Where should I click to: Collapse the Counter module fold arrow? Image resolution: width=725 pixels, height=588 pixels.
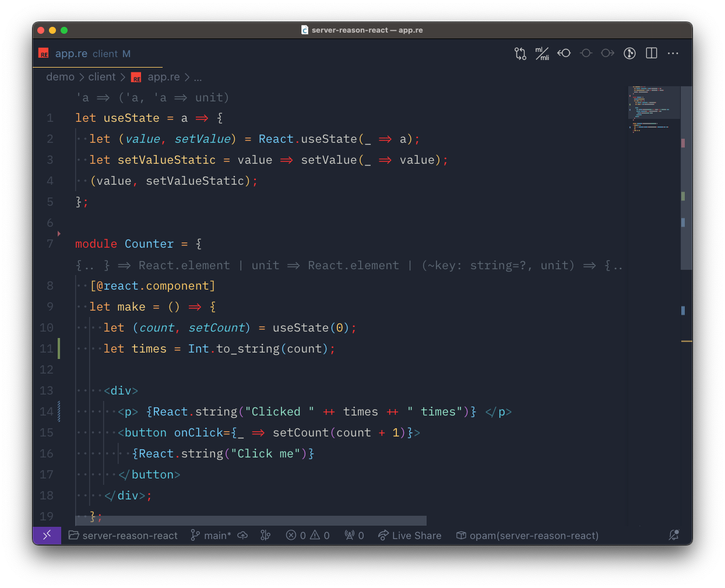59,234
